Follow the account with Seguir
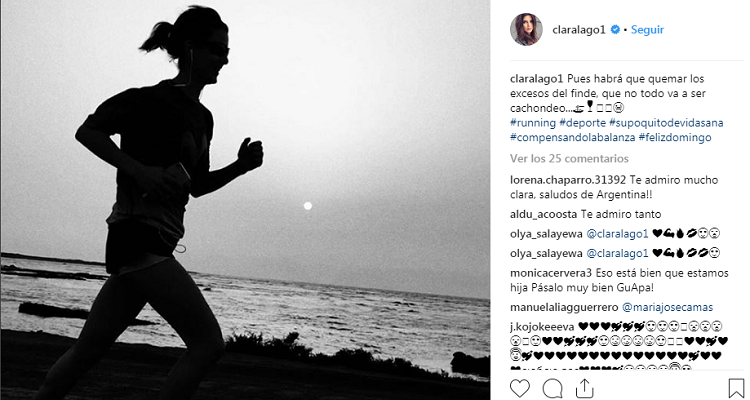Viewport: 750px width, 400px height. [647, 30]
